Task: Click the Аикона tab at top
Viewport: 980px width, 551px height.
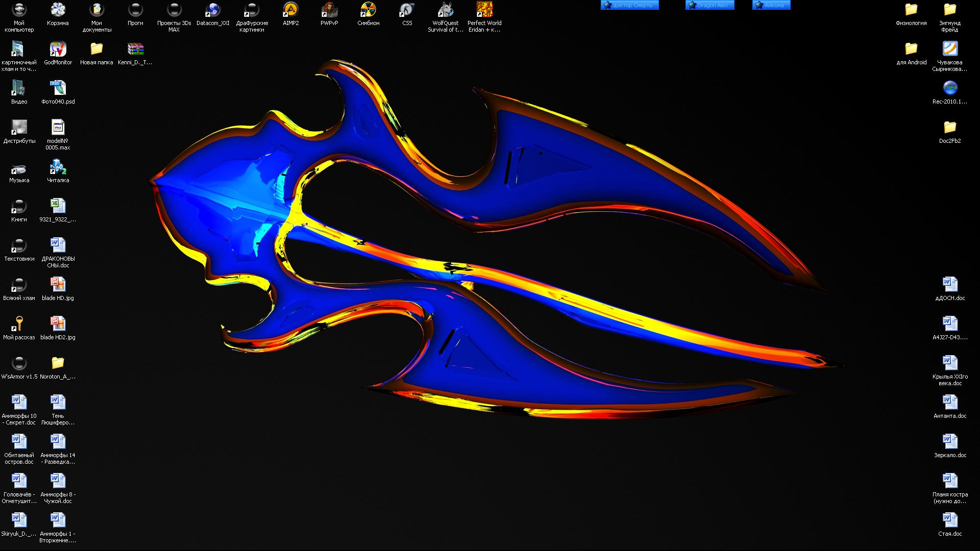Action: click(771, 5)
